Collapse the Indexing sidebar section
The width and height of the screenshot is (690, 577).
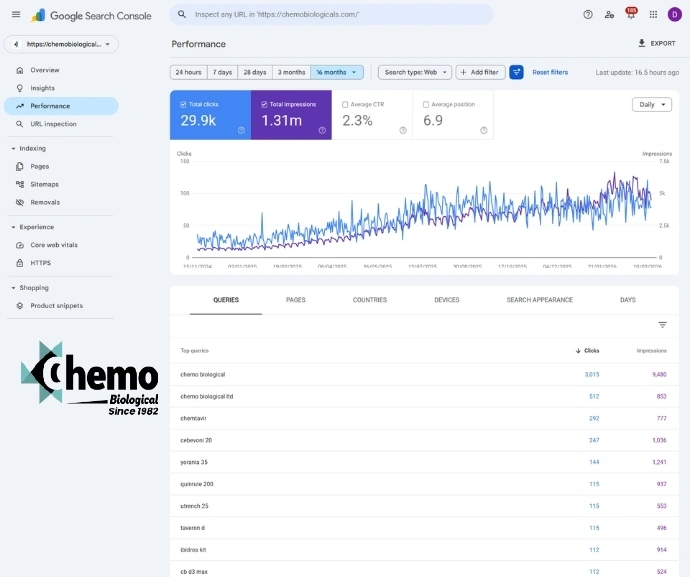14,148
